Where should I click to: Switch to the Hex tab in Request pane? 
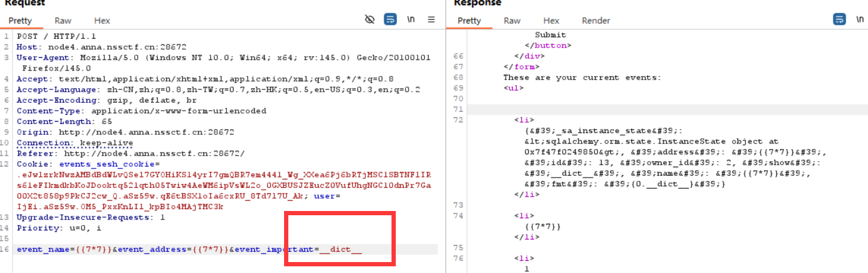click(102, 21)
